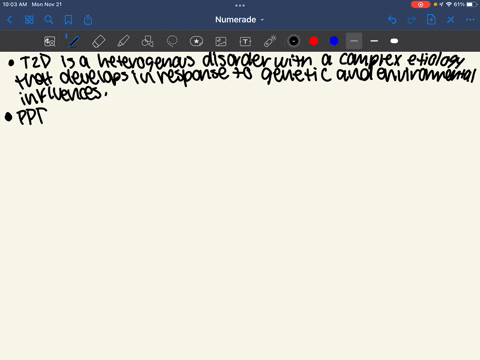Image resolution: width=480 pixels, height=360 pixels.
Task: Select the Eraser tool
Action: [98, 41]
